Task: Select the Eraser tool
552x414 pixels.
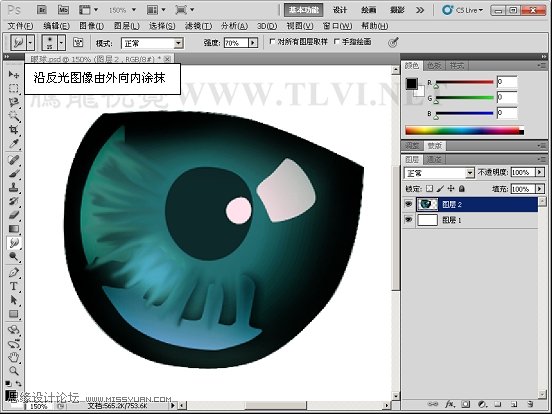Action: click(14, 215)
